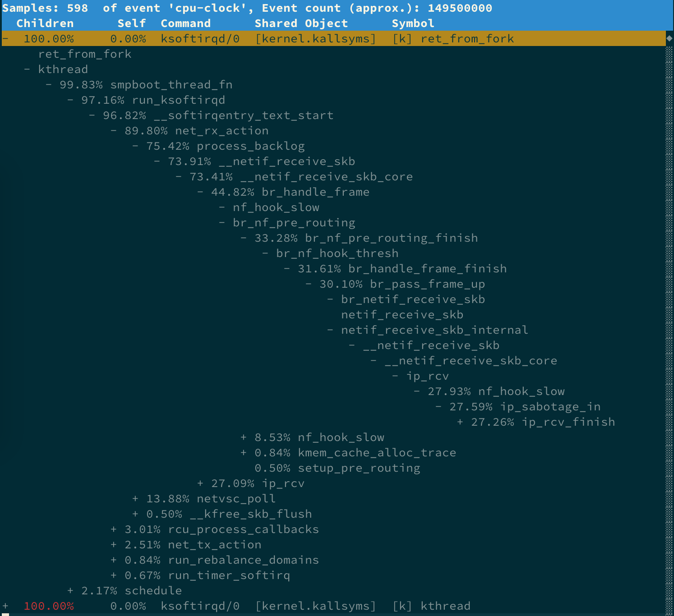This screenshot has width=674, height=616.
Task: Click the Shared Object column header
Action: pos(301,23)
